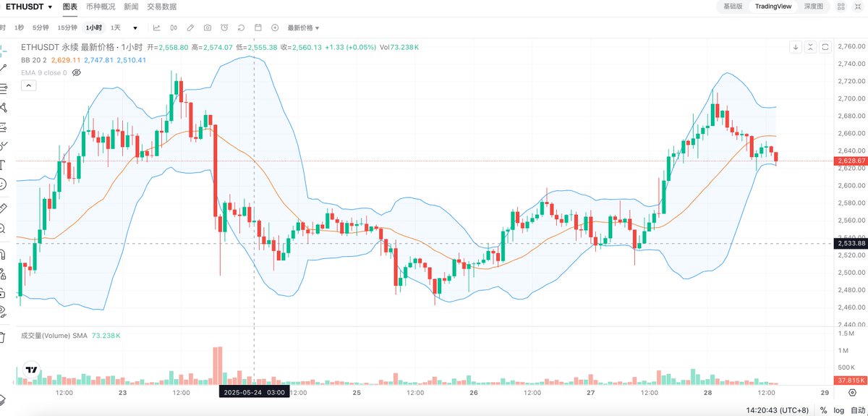Screen dimensions: 868x416
Task: Click the fullscreen collapse arrows icon
Action: (856, 7)
